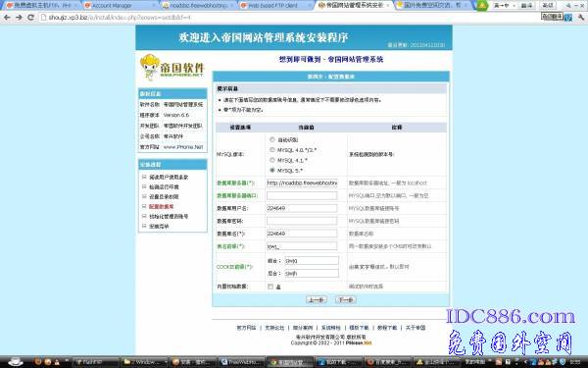The height and width of the screenshot is (368, 588).
Task: Select the MYSQL 4.1.* radio option
Action: [x=272, y=160]
